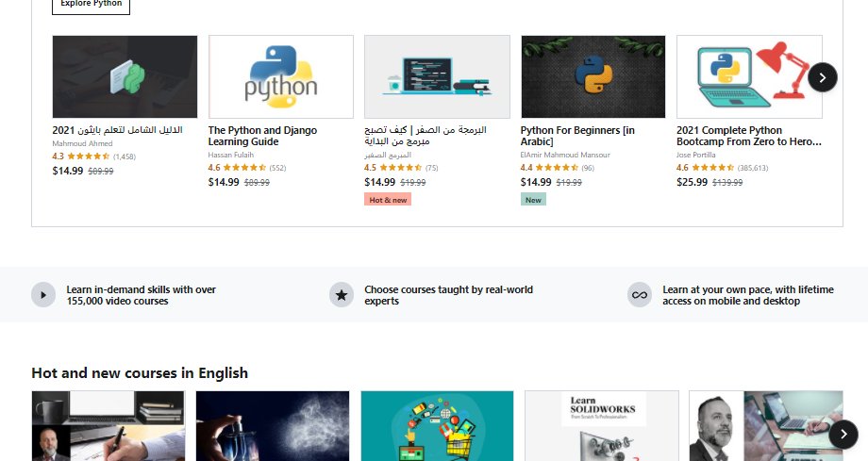The height and width of the screenshot is (461, 868).
Task: Click the $25.99 price of Python Bootcamp
Action: tap(692, 182)
